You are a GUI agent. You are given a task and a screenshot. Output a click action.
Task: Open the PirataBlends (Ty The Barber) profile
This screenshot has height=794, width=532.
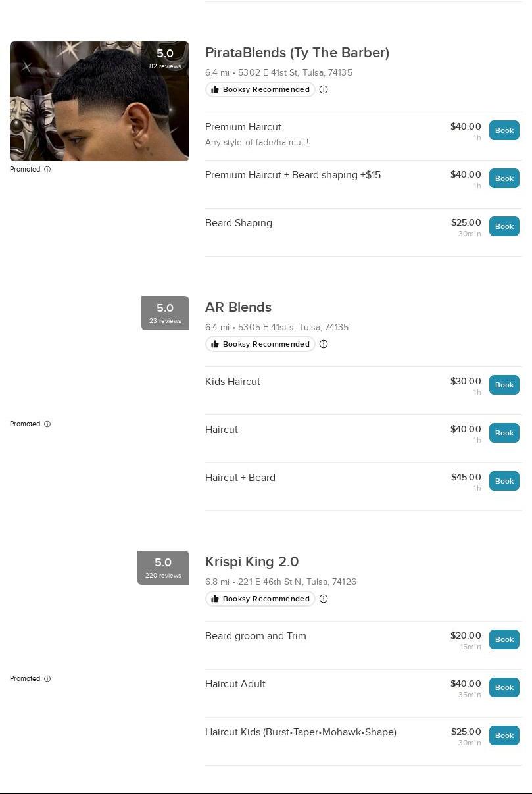pyautogui.click(x=297, y=53)
